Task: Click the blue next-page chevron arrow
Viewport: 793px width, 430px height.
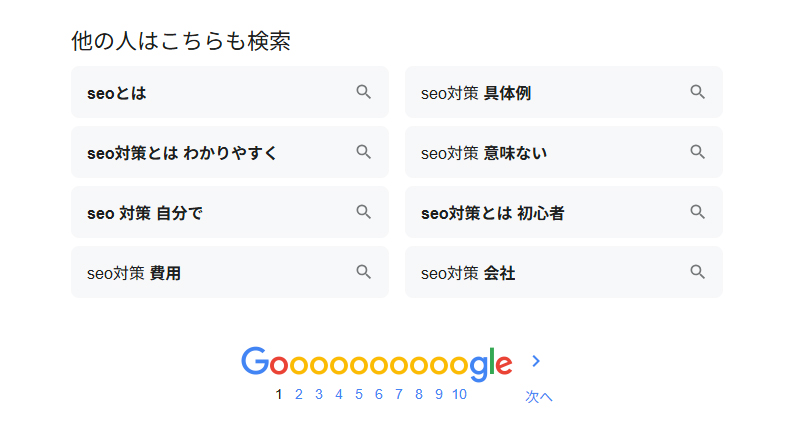Action: pyautogui.click(x=537, y=361)
